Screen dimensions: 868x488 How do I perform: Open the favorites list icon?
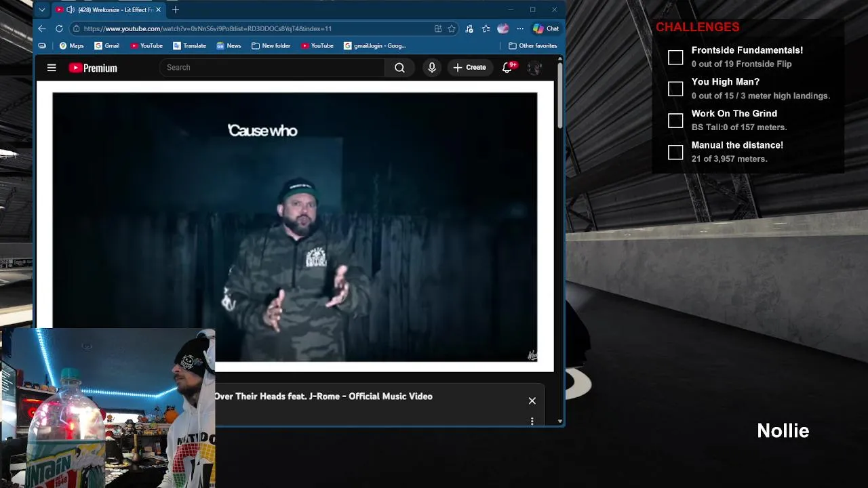coord(486,28)
